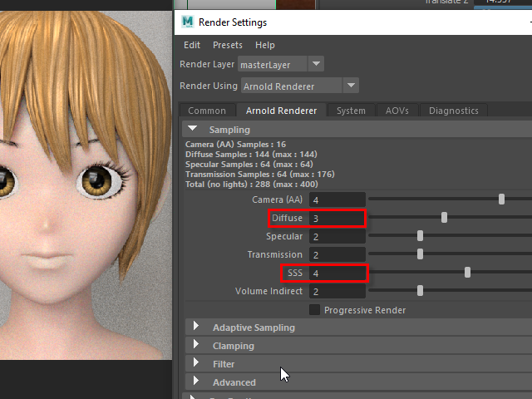Click the Maya logo icon in title bar
The image size is (532, 399).
188,22
